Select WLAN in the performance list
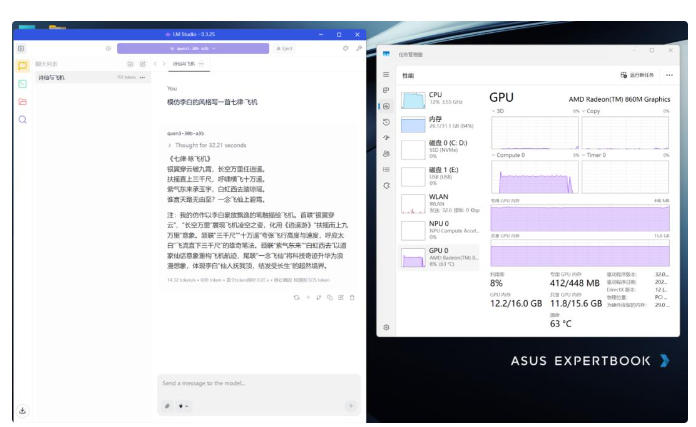The image size is (696, 427). pyautogui.click(x=439, y=203)
